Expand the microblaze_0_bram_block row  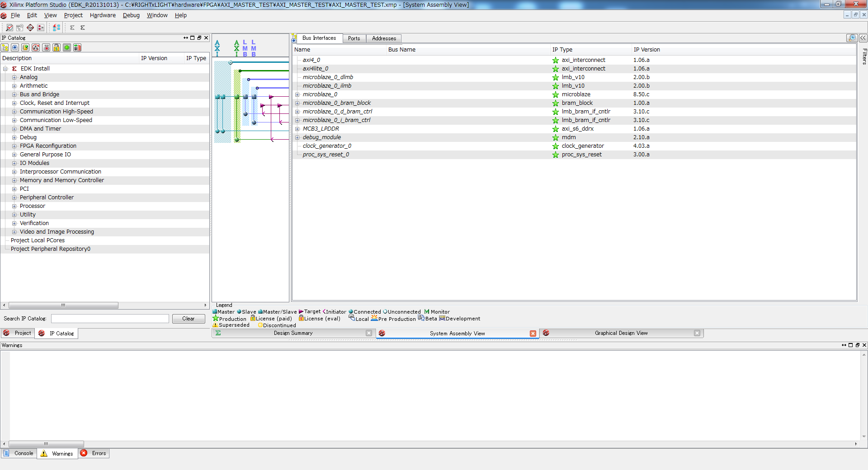(297, 103)
